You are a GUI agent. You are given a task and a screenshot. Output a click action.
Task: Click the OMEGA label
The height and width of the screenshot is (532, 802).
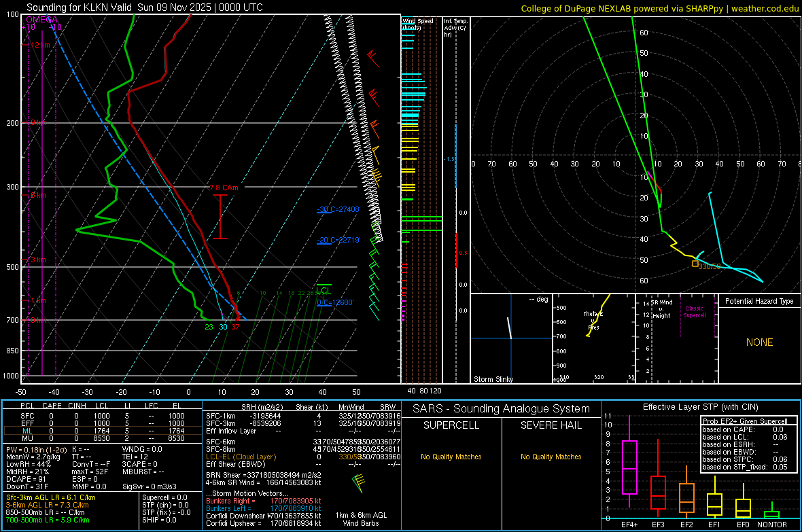pos(41,20)
